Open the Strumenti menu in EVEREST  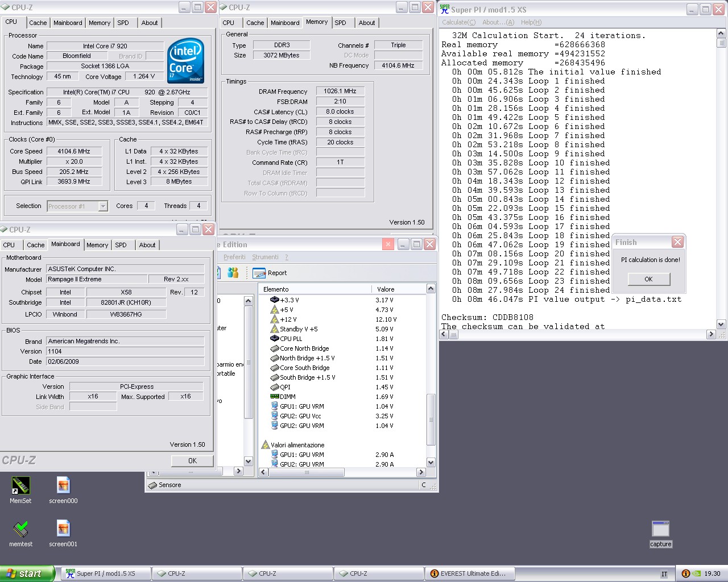[x=265, y=257]
